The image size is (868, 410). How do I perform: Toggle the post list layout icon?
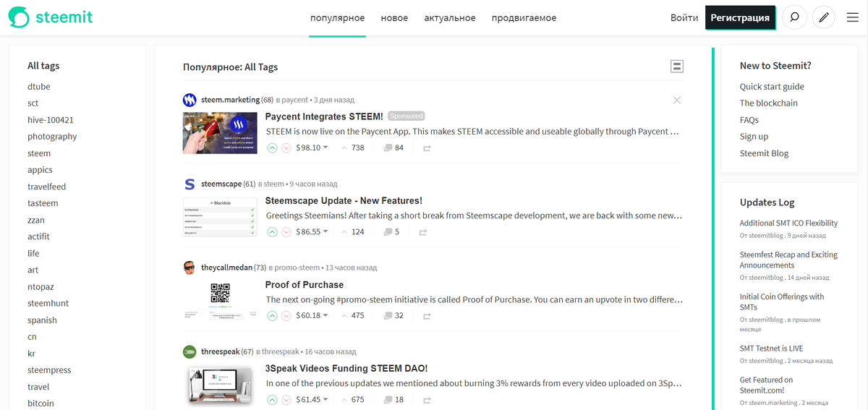(677, 67)
